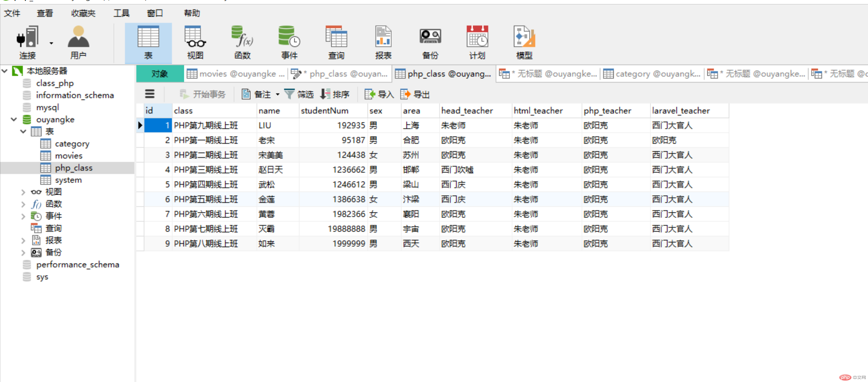Click the laravel_teacher column header
This screenshot has height=382, width=868.
coord(689,111)
